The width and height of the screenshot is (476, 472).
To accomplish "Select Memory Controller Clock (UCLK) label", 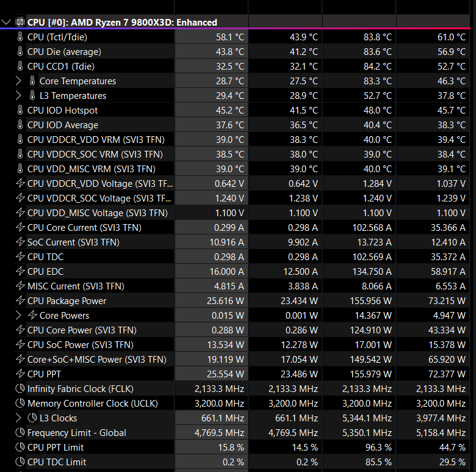I will coord(93,404).
